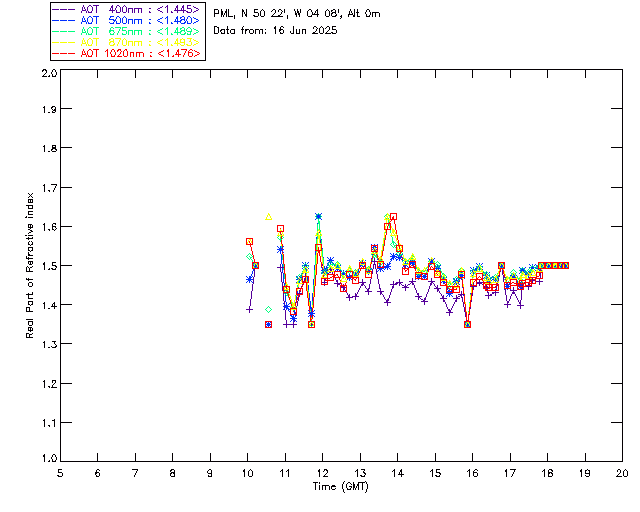
Task: Click the y-axis label 1.5
Action: 49,266
